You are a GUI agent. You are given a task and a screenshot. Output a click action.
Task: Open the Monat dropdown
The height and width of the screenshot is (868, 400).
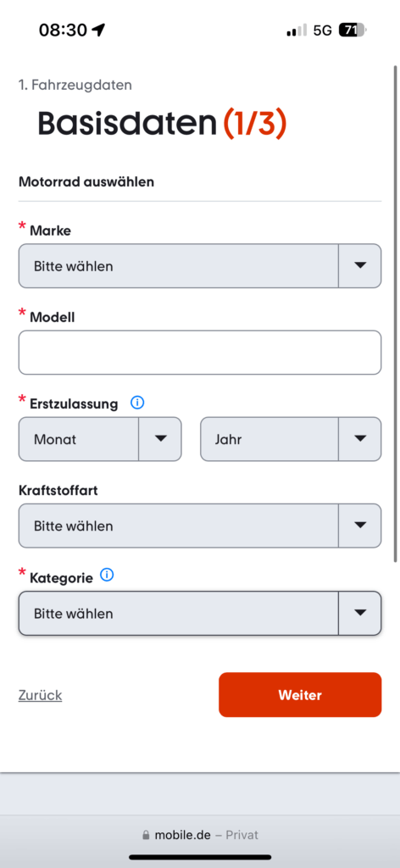point(100,439)
